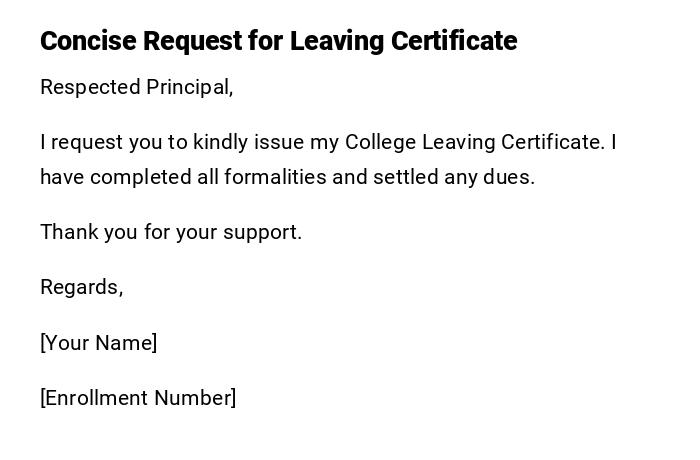Click the "[Your Name]" placeholder
The width and height of the screenshot is (700, 460).
(x=98, y=343)
